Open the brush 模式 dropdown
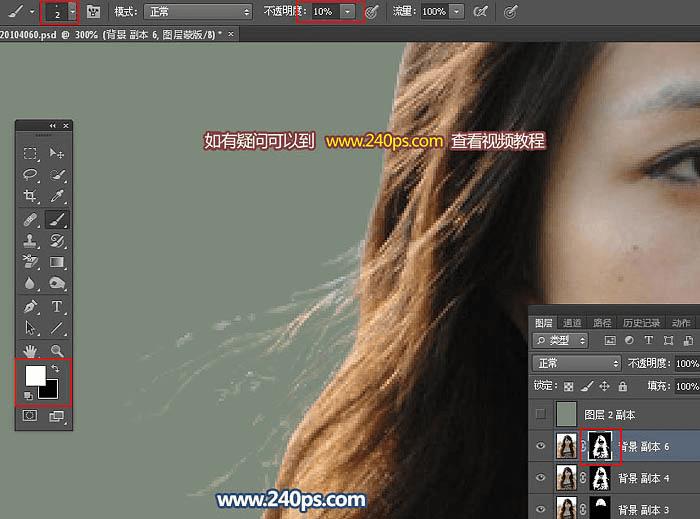This screenshot has height=519, width=700. tap(198, 12)
